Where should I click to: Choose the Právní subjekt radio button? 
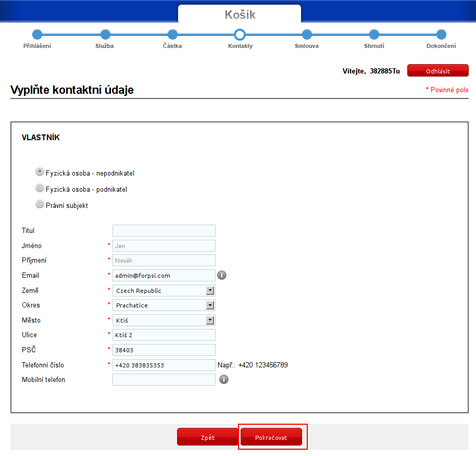(40, 204)
